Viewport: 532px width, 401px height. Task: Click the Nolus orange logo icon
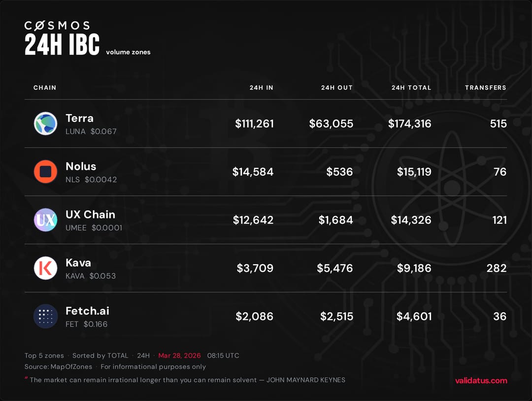(x=45, y=172)
